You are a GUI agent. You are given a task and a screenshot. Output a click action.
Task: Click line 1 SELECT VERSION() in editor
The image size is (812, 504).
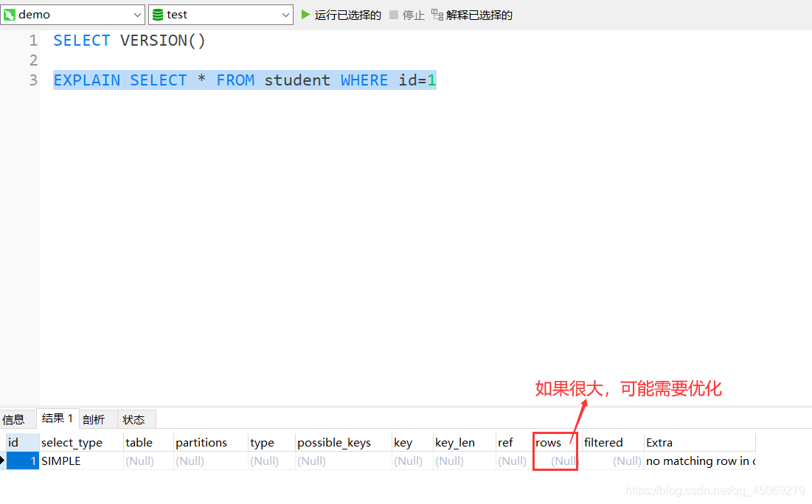coord(130,41)
